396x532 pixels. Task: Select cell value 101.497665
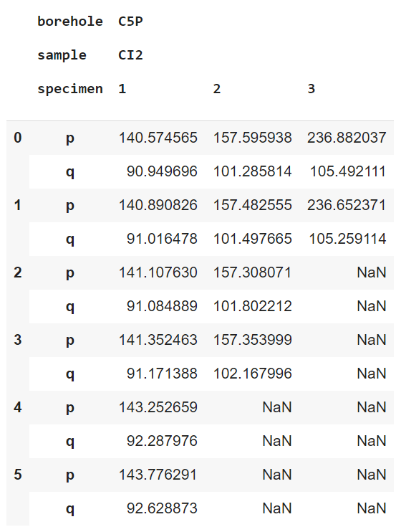click(252, 239)
